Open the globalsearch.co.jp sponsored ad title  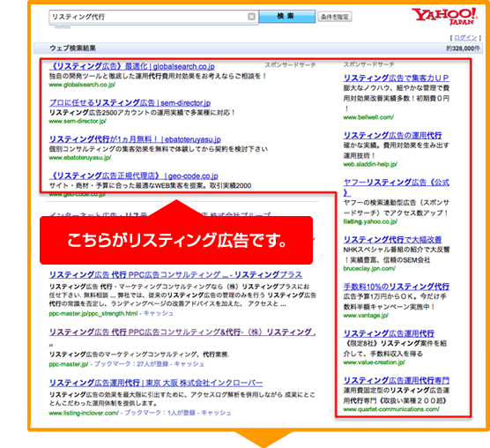132,66
